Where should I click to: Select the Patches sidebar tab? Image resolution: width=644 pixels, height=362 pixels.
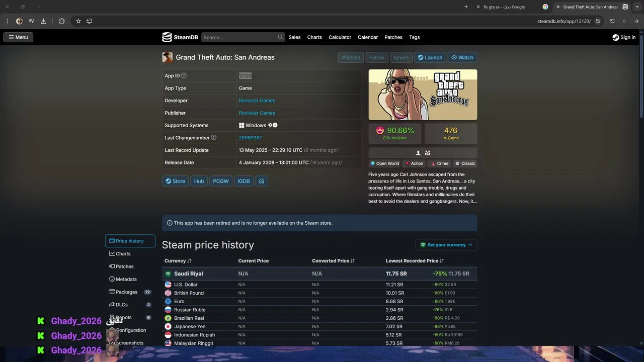[x=130, y=266]
